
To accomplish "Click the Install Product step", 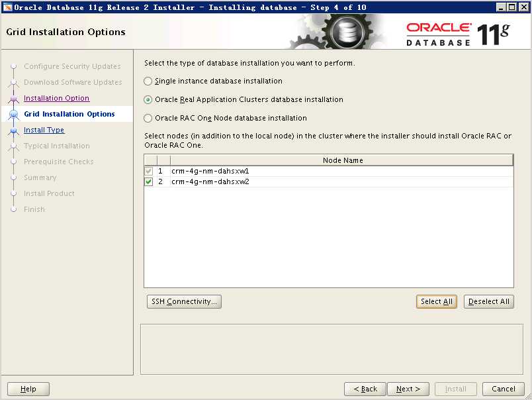I will pyautogui.click(x=49, y=193).
